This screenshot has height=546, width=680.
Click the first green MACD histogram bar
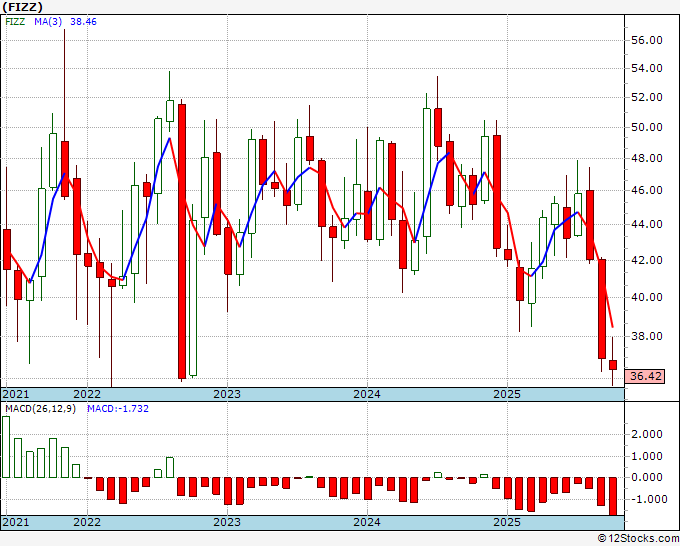(6, 447)
